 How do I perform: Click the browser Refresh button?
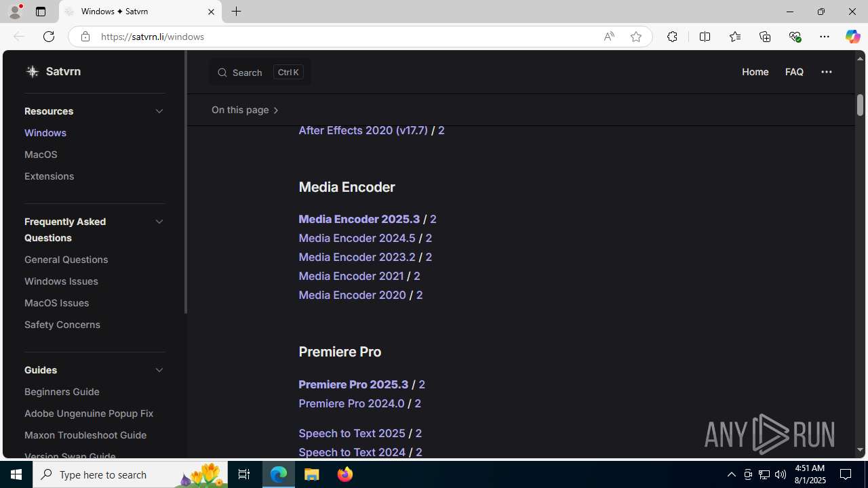(49, 37)
